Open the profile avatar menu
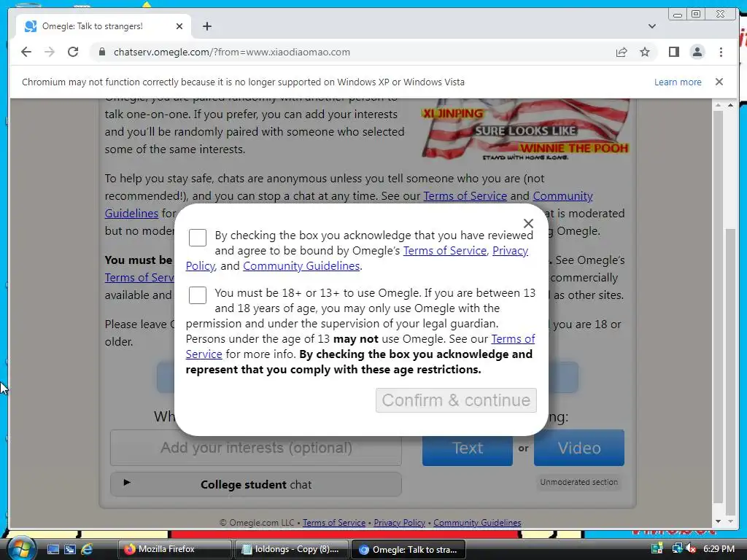This screenshot has width=747, height=560. click(x=697, y=52)
